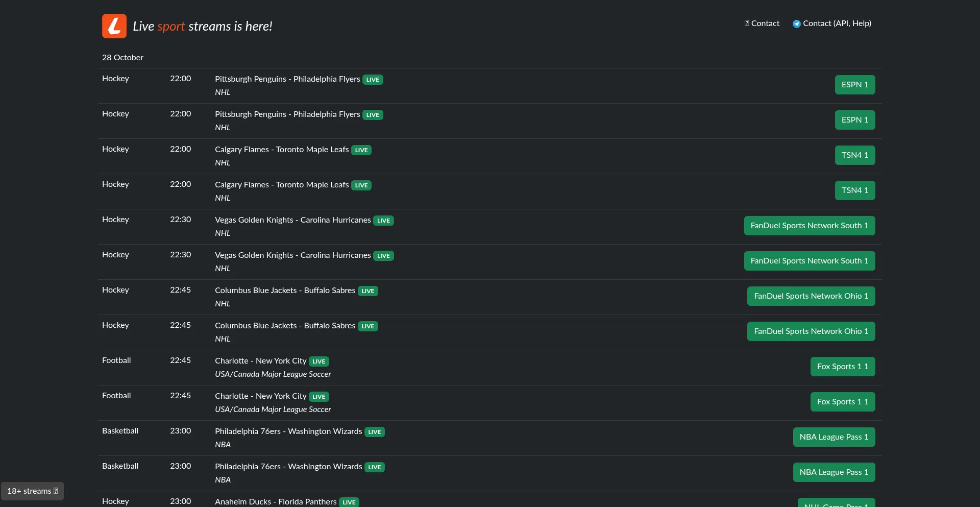This screenshot has width=980, height=507.
Task: Open first FanDuel Sports Network South 1 stream
Action: point(810,226)
